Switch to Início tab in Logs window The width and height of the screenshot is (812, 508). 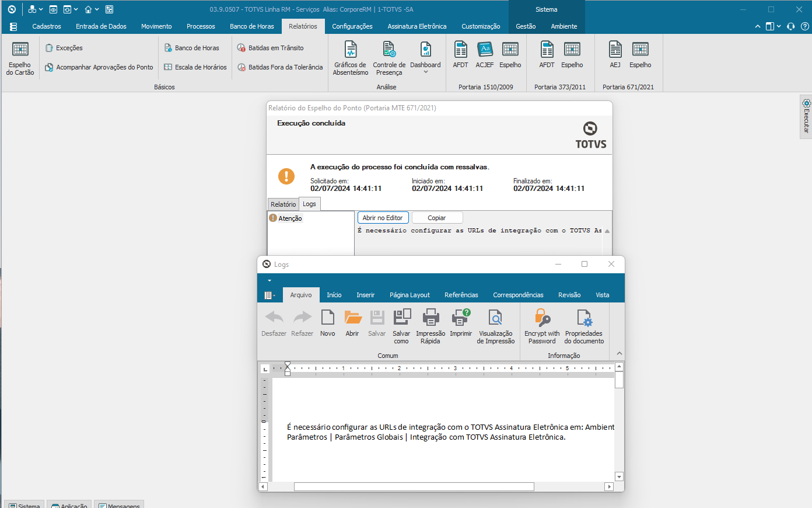[x=334, y=295]
